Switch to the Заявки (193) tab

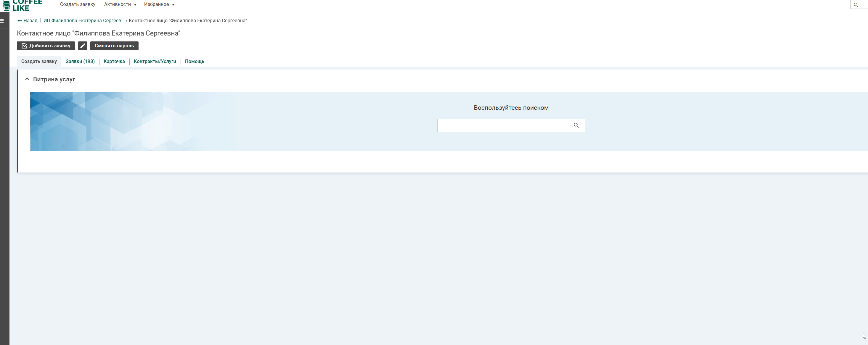pos(80,61)
